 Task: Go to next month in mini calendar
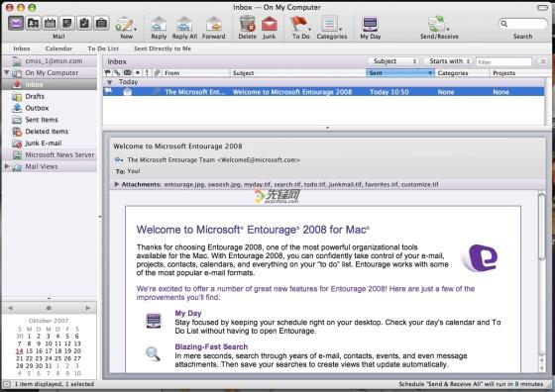tap(88, 308)
